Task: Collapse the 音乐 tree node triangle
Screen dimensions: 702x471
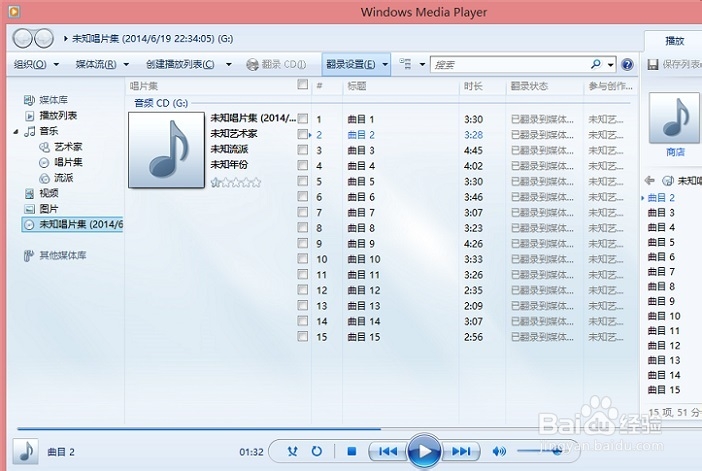Action: 16,132
